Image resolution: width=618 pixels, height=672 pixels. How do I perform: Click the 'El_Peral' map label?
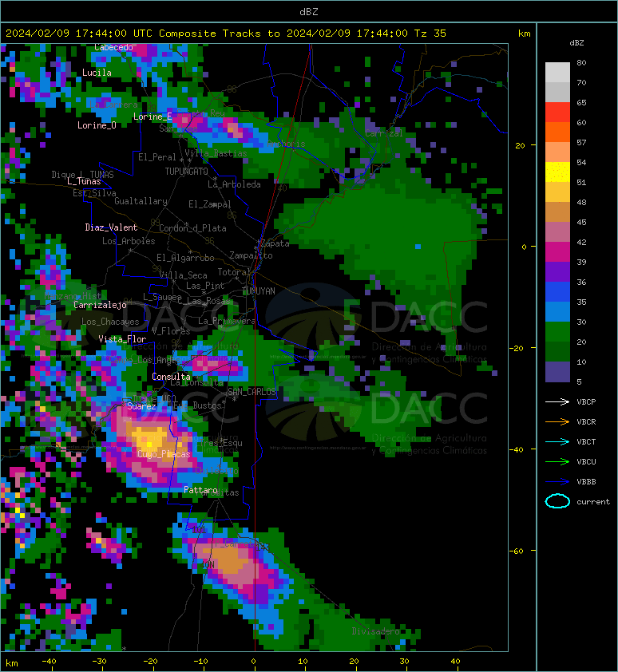click(157, 157)
